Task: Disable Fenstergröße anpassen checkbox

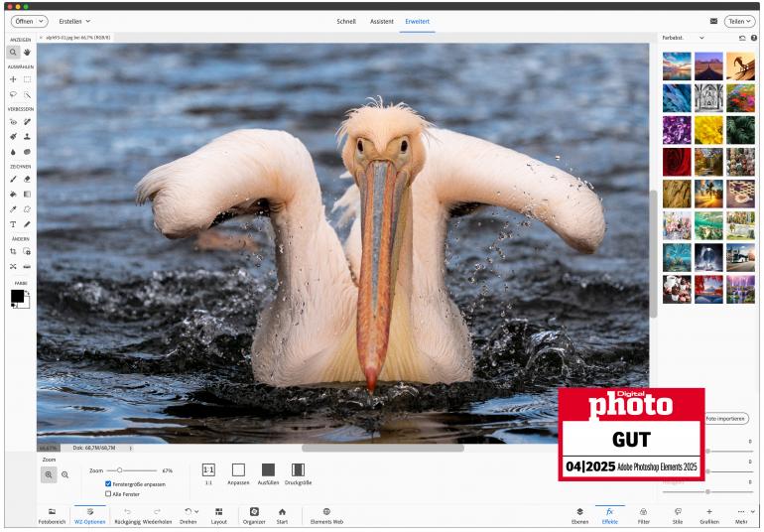Action: [x=108, y=483]
